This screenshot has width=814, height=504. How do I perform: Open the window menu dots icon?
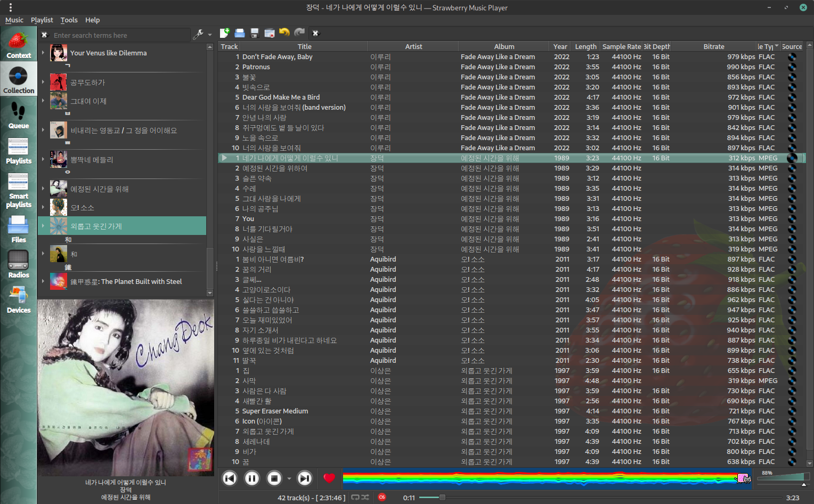point(10,7)
